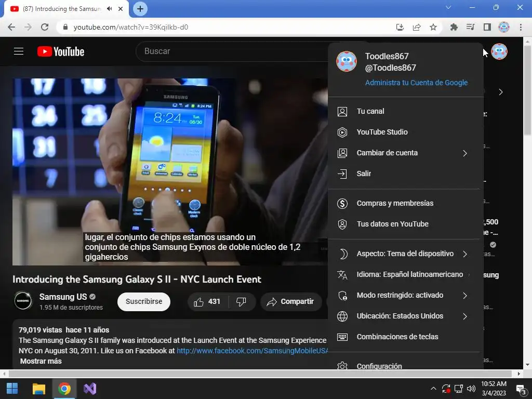Open Samsung US channel avatar

[23, 301]
